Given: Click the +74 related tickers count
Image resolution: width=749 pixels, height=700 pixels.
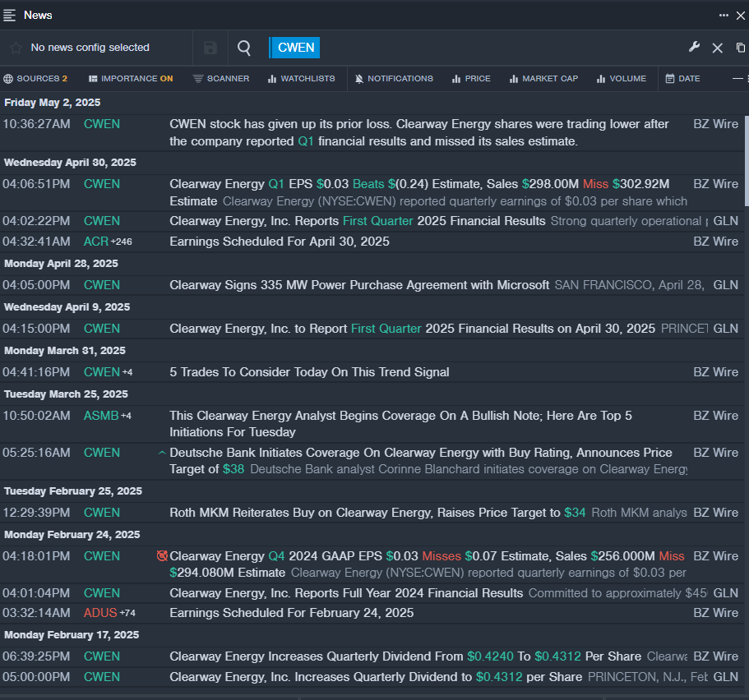Looking at the screenshot, I should point(127,613).
